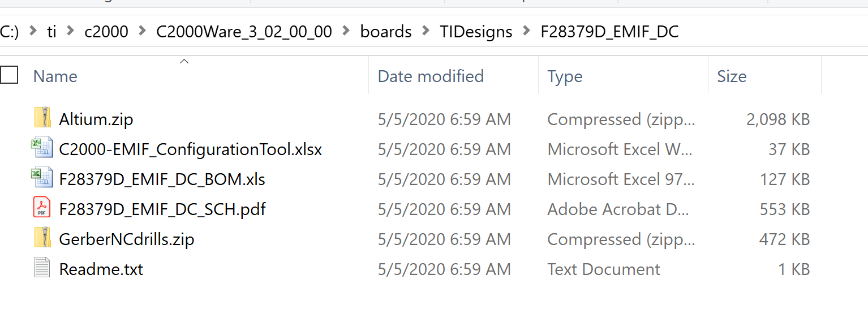The image size is (868, 318).
Task: Expand the chevron after C2000Ware_3_02_00_00
Action: click(346, 31)
